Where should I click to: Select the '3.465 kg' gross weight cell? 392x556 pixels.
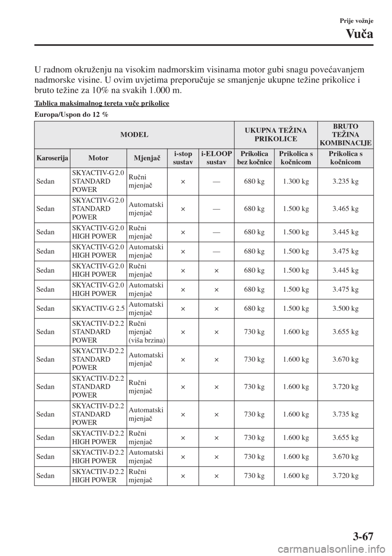pos(345,209)
